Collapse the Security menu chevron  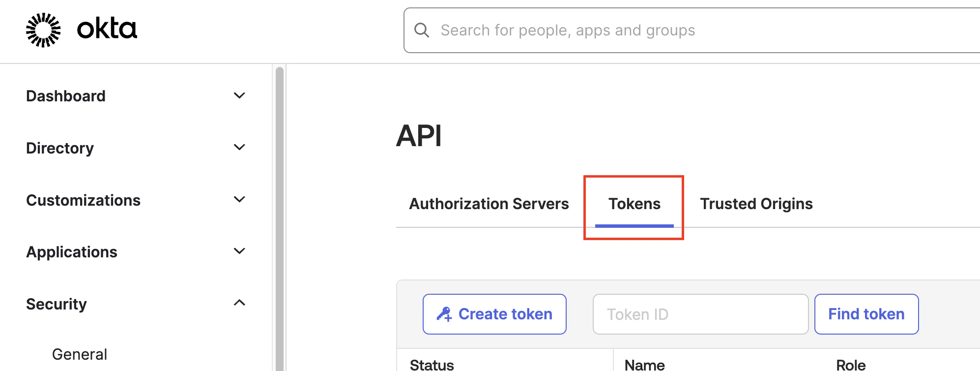239,303
